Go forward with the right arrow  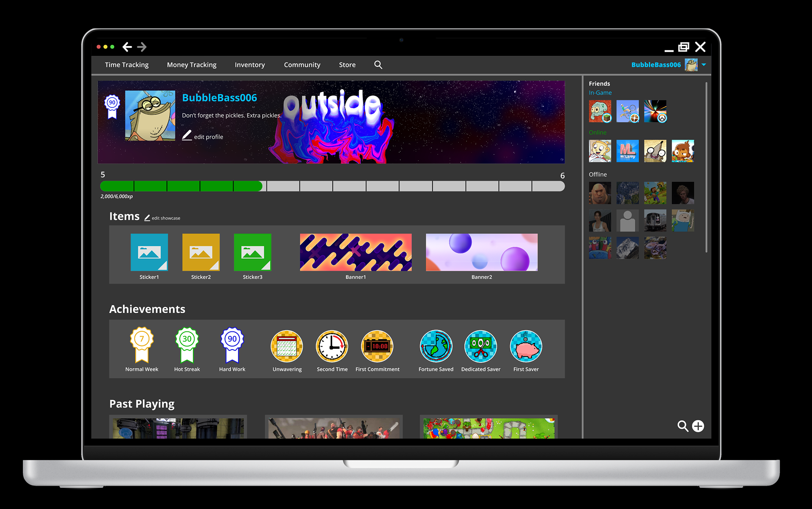pos(142,47)
